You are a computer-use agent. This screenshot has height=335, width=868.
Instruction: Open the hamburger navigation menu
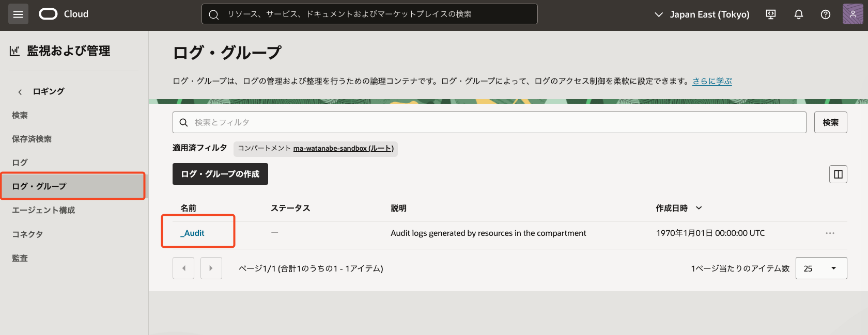(x=18, y=14)
